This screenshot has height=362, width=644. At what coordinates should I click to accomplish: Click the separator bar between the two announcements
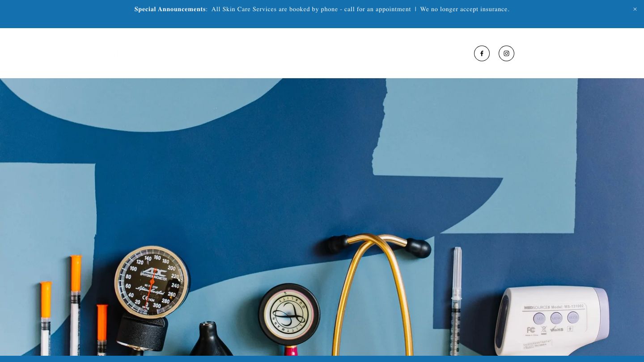(x=415, y=9)
